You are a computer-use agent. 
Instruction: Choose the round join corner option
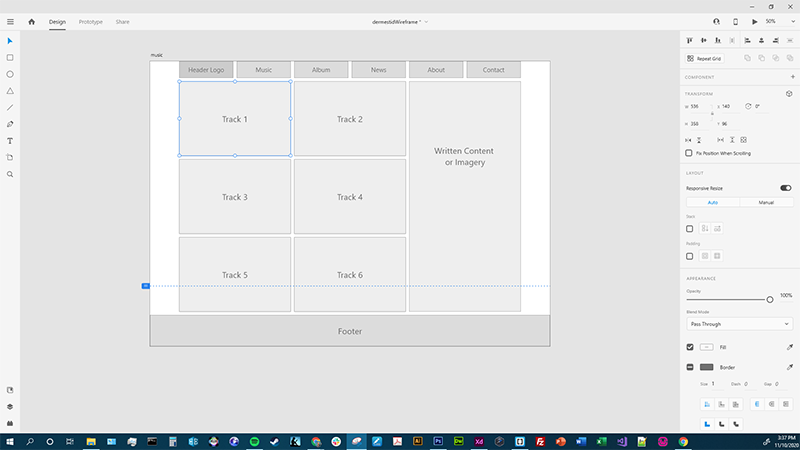[x=721, y=424]
